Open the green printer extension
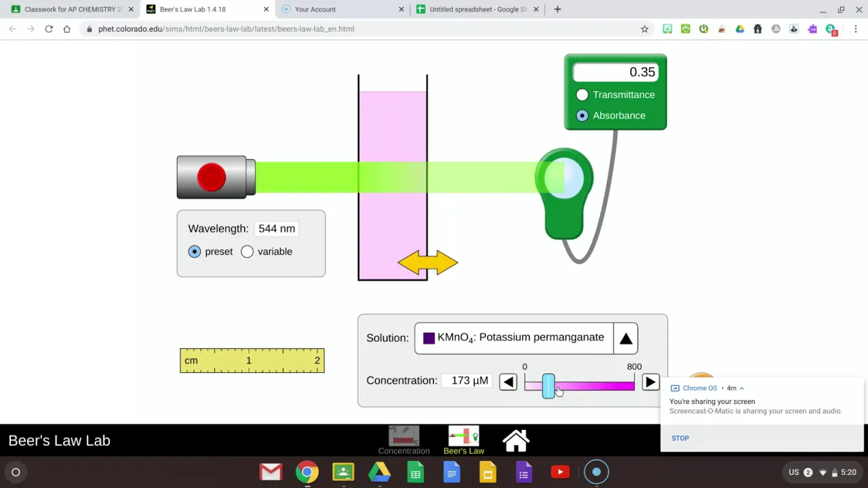Image resolution: width=868 pixels, height=488 pixels. coord(686,29)
